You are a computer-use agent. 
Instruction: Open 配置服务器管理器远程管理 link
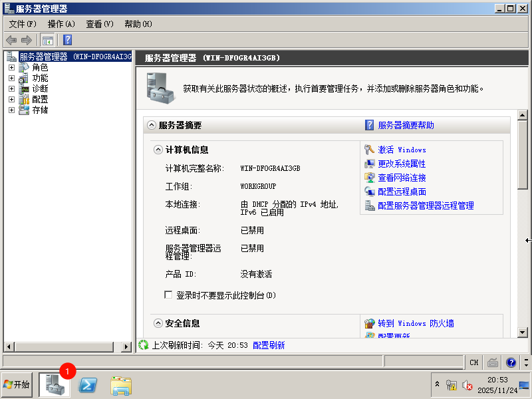[426, 205]
